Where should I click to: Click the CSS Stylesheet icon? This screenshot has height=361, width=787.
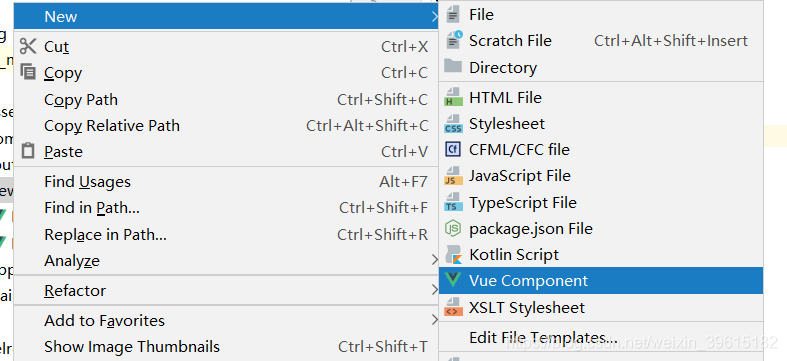[453, 123]
